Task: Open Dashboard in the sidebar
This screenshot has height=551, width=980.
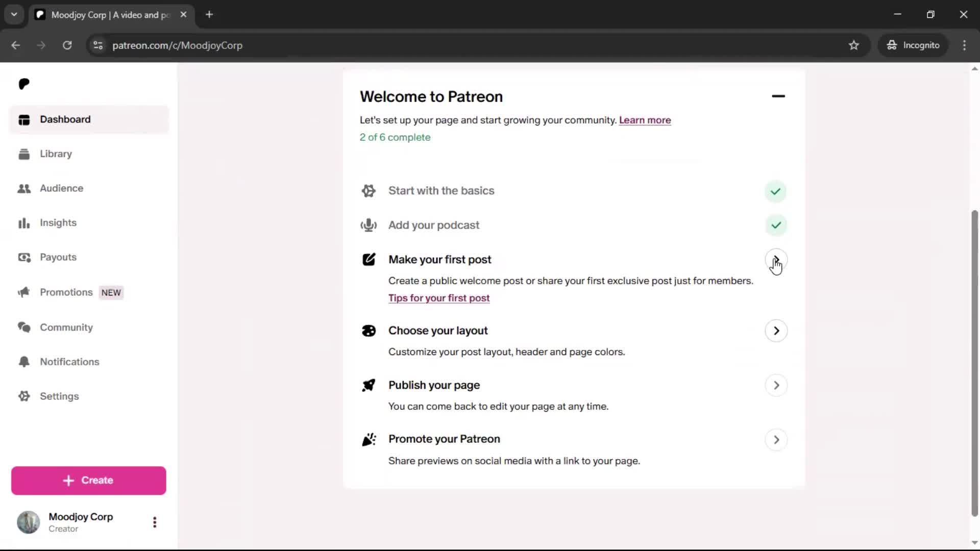Action: [89, 119]
